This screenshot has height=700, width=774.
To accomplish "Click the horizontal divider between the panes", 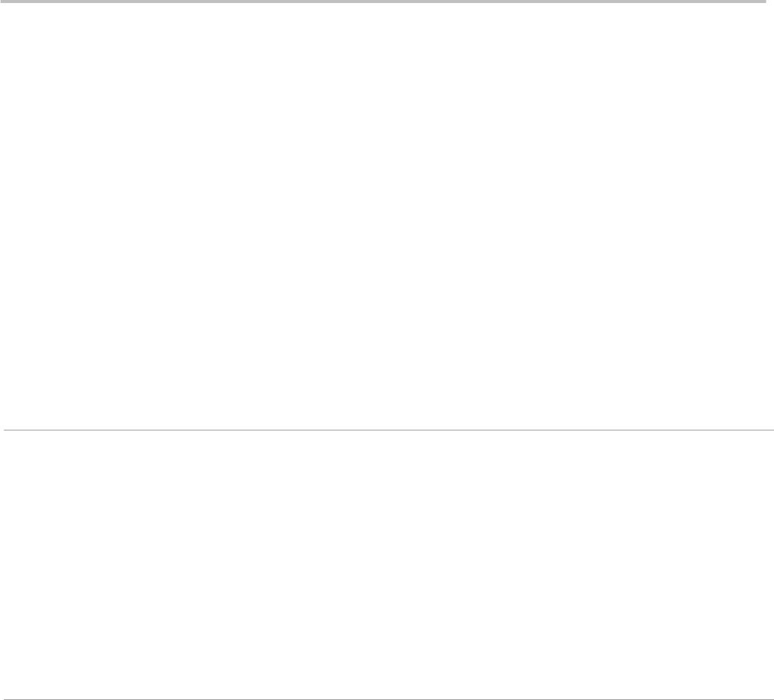I will [x=387, y=430].
